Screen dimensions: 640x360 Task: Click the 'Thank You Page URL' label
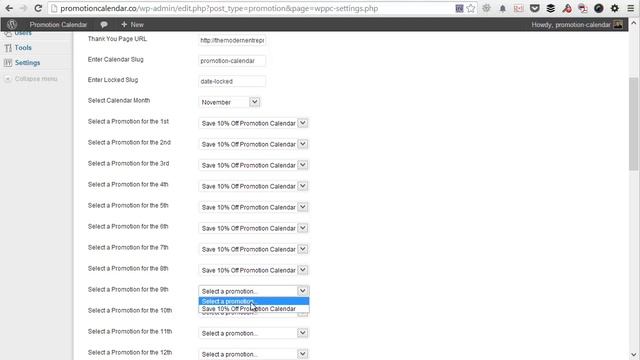click(117, 39)
